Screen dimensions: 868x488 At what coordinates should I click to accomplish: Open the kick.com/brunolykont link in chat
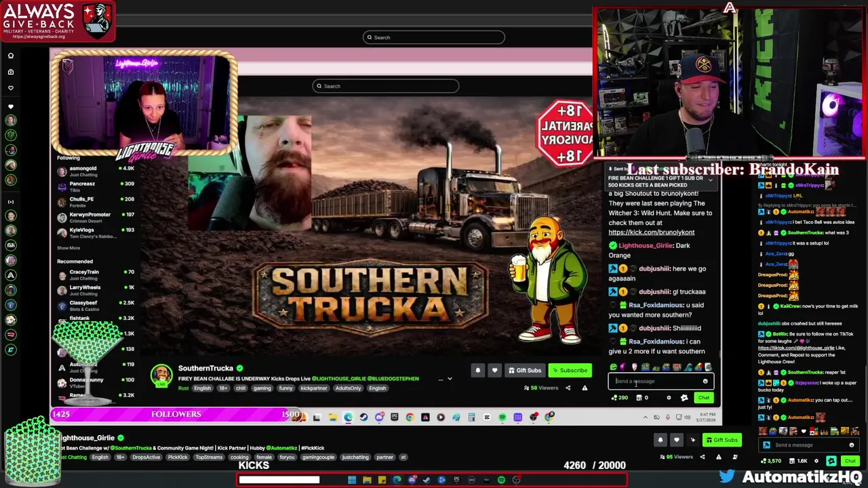[x=652, y=232]
